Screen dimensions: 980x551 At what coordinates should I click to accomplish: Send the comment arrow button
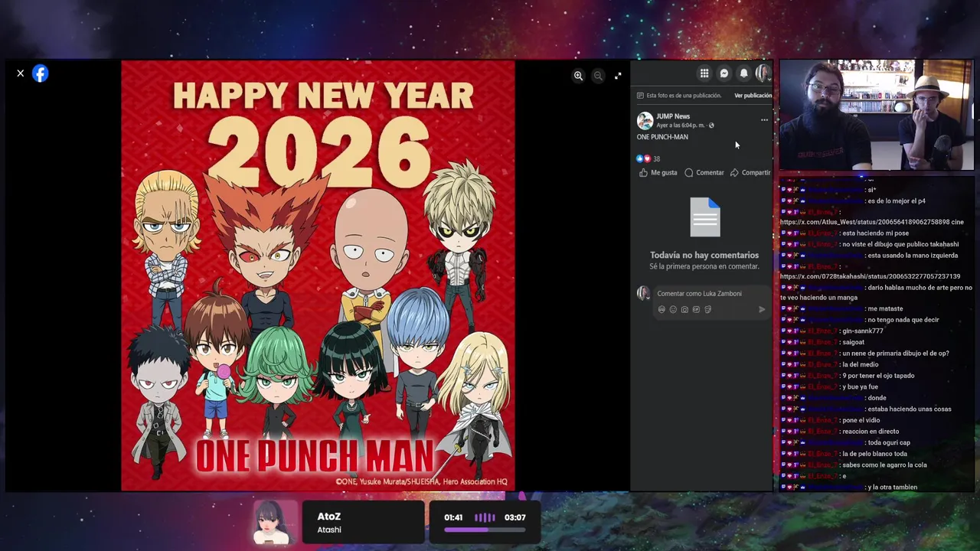[762, 309]
